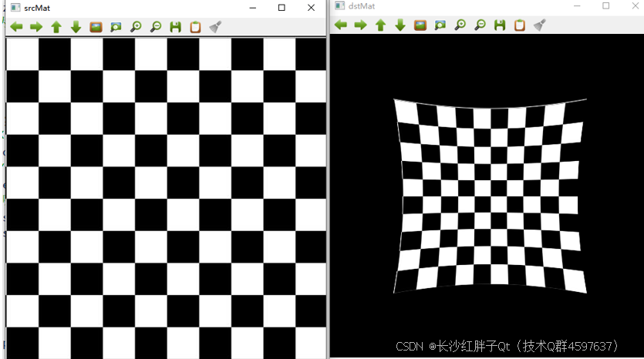Click pan right arrow in srcMat window
This screenshot has height=359, width=644.
(x=36, y=27)
